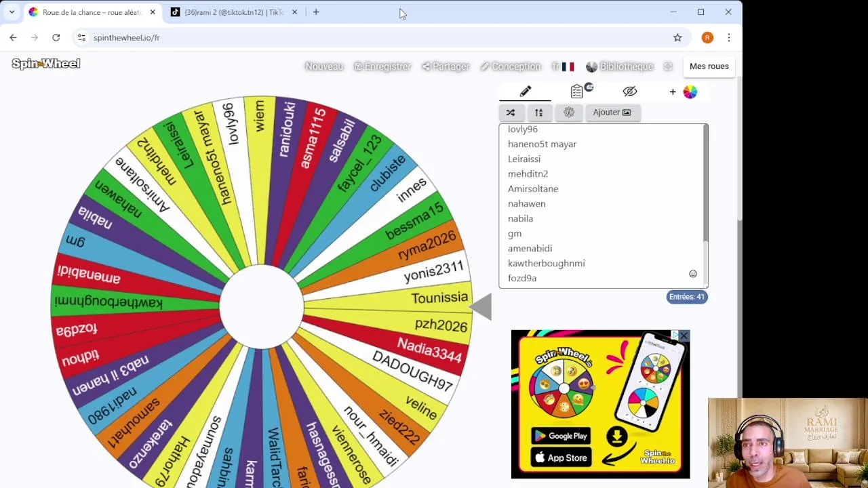Open Mes roues button

pyautogui.click(x=709, y=66)
